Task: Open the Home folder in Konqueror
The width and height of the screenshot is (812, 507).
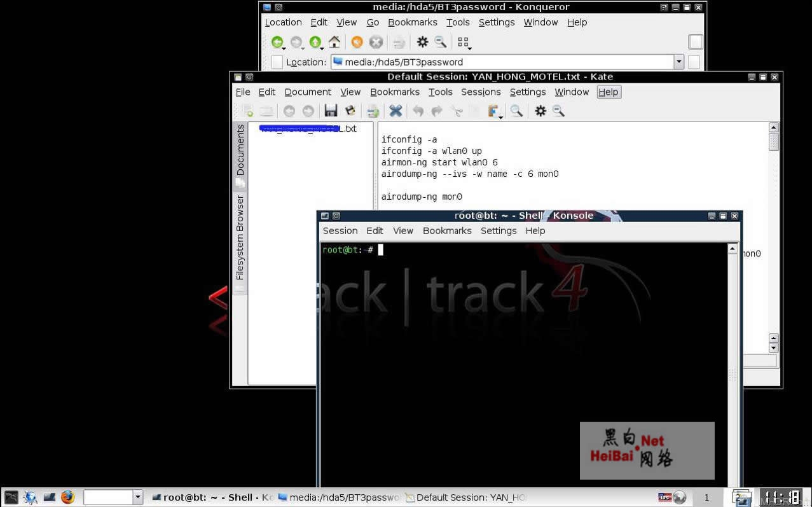Action: pos(334,42)
